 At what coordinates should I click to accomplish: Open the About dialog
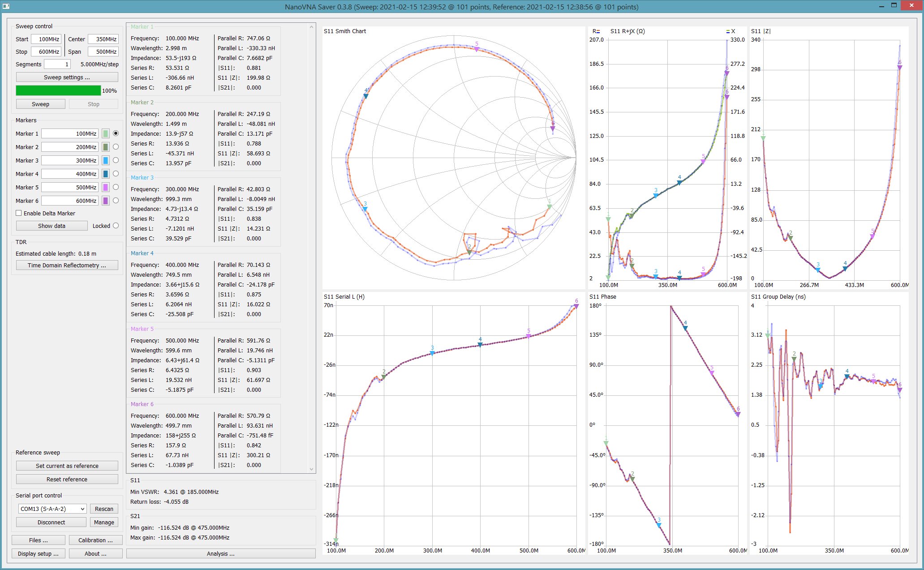(95, 553)
